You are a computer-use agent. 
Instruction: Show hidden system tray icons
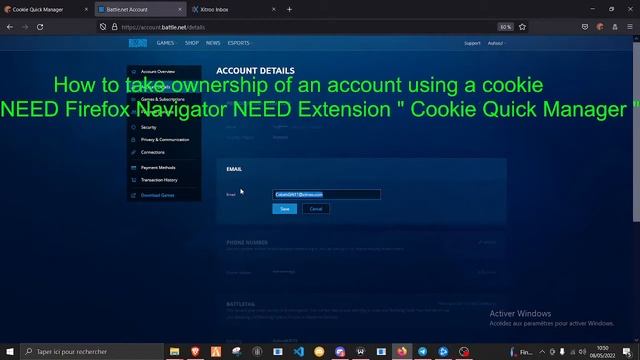coord(542,352)
